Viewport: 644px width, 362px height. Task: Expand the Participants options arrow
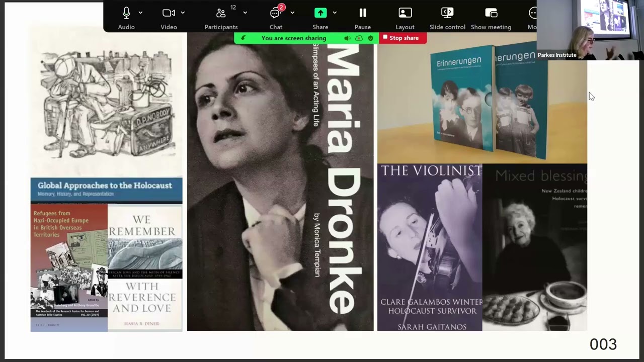click(x=245, y=13)
